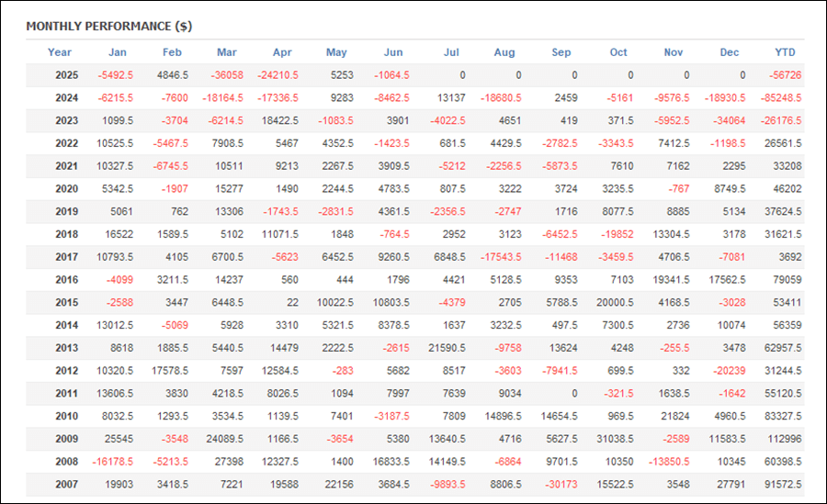The height and width of the screenshot is (504, 827).
Task: Click the Year column header
Action: 59,52
